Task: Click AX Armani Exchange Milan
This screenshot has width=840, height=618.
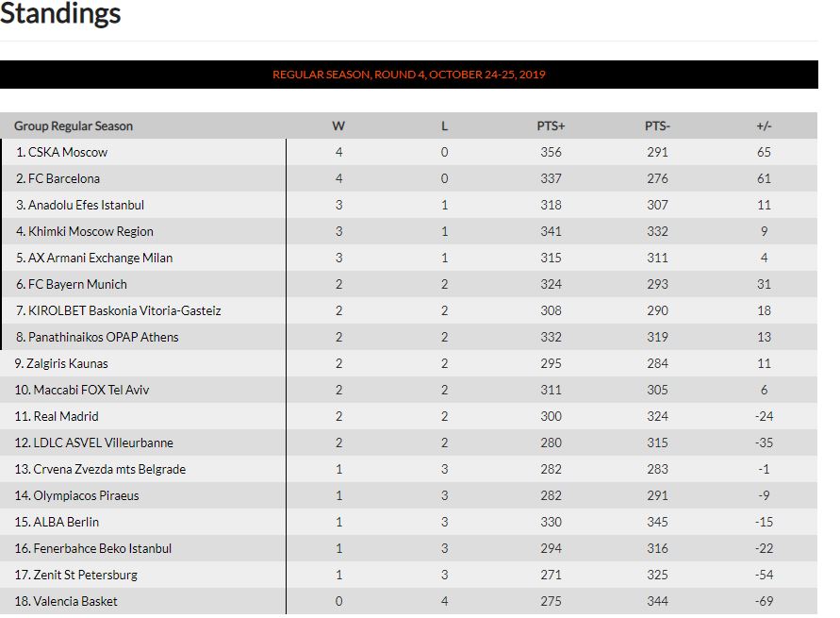Action: (x=100, y=258)
